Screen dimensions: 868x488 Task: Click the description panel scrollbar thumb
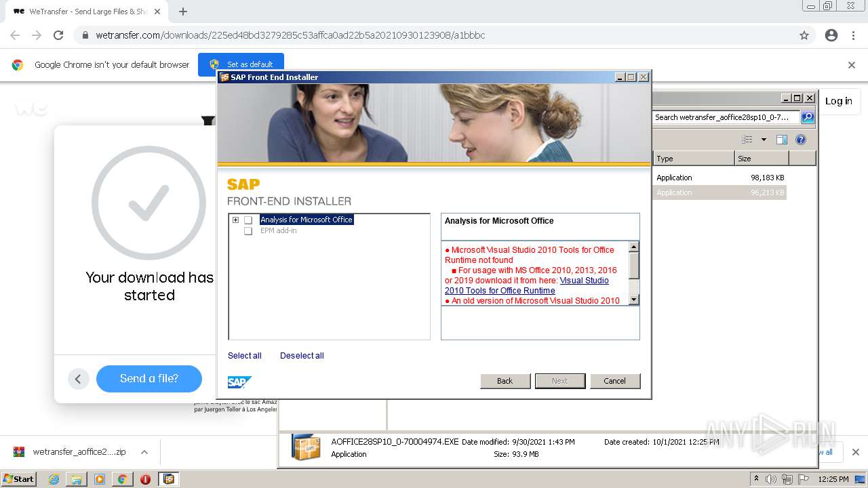[x=634, y=265]
